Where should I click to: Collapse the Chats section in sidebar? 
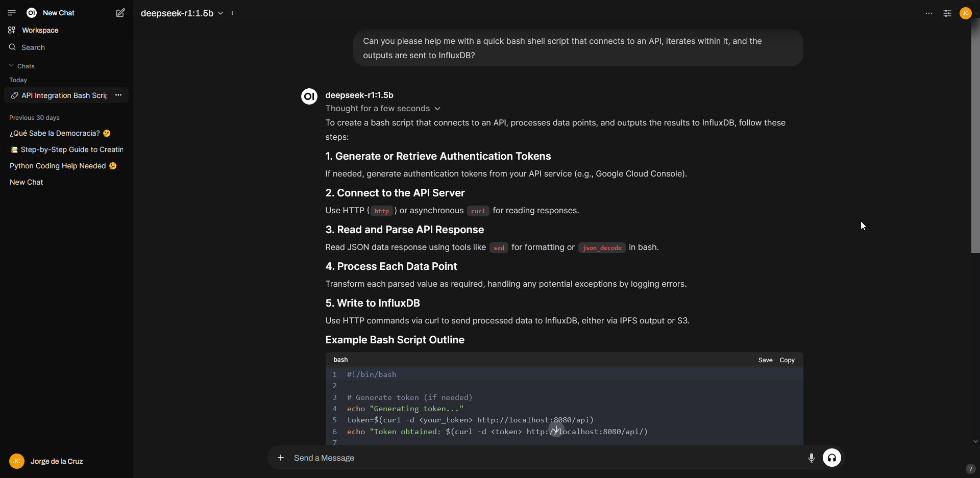coord(22,66)
